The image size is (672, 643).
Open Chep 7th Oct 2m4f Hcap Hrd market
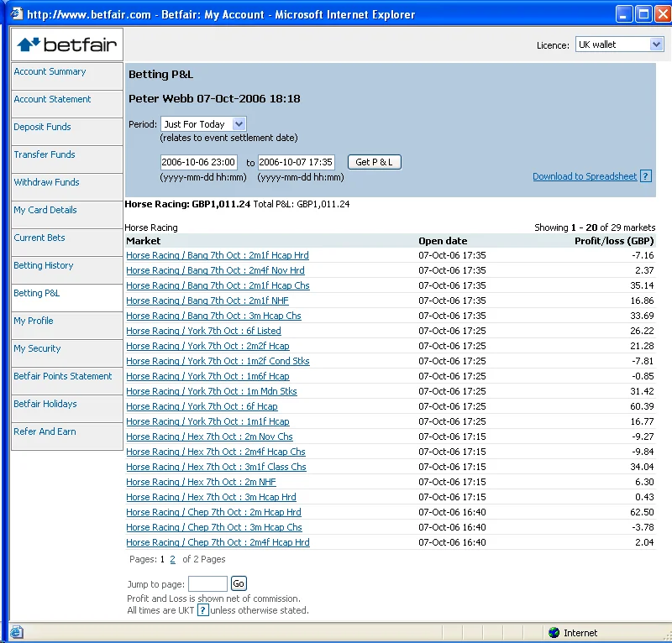[x=218, y=542]
